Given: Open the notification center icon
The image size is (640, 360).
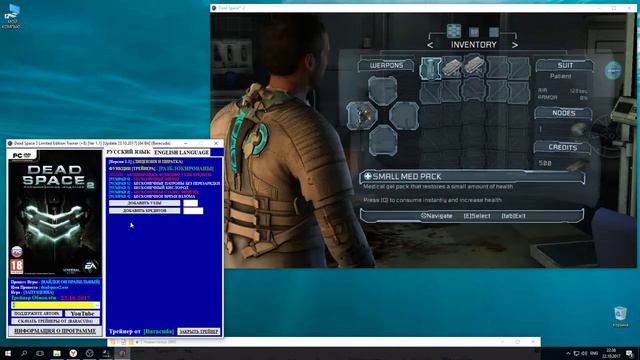Looking at the screenshot, I should (629, 353).
